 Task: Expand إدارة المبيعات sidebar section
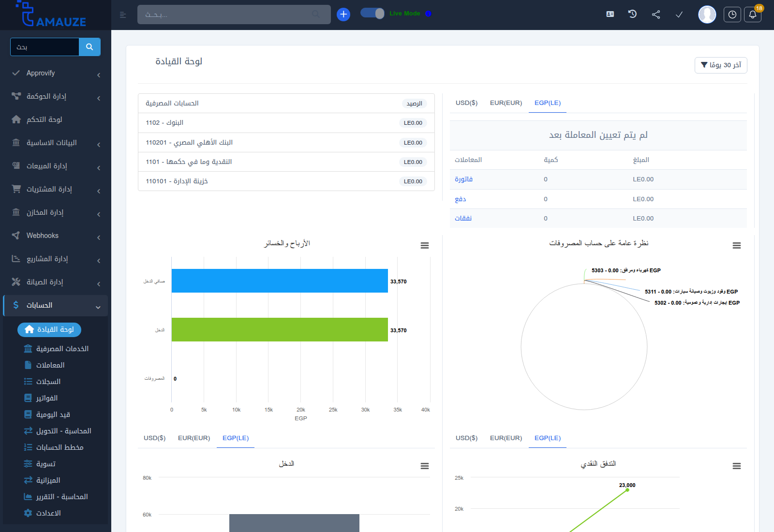click(56, 166)
